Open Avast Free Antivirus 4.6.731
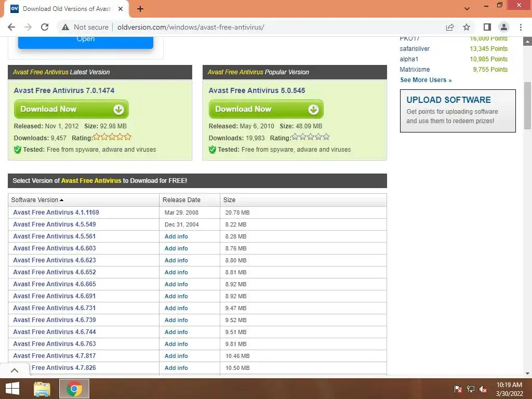 coord(54,308)
